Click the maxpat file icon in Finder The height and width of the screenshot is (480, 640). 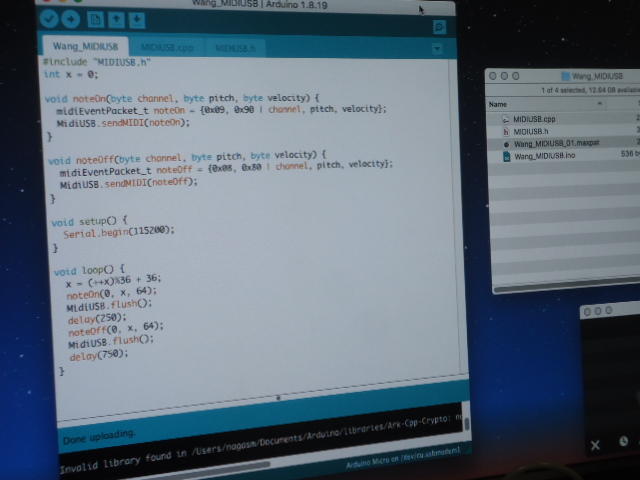coord(507,144)
